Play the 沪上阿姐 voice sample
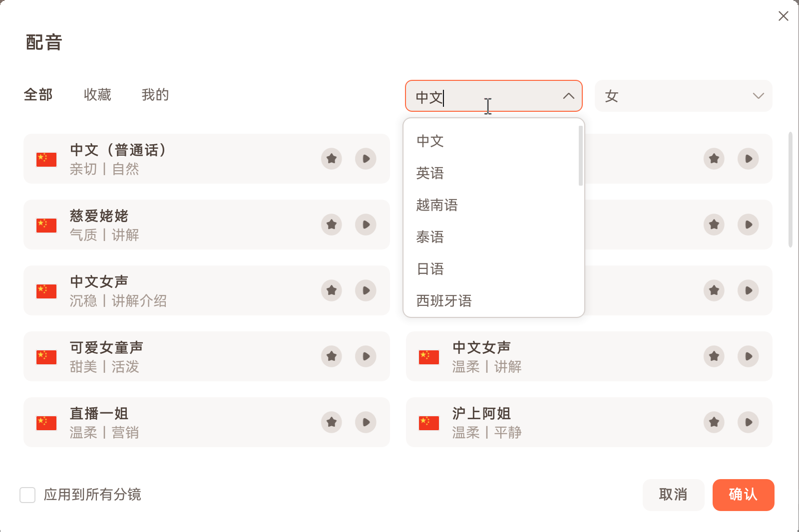The image size is (799, 532). pos(748,422)
